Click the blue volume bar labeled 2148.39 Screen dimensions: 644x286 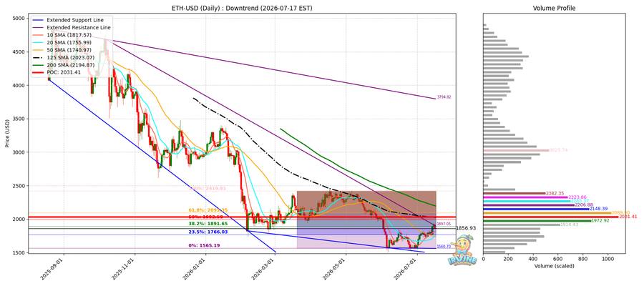tap(536, 209)
